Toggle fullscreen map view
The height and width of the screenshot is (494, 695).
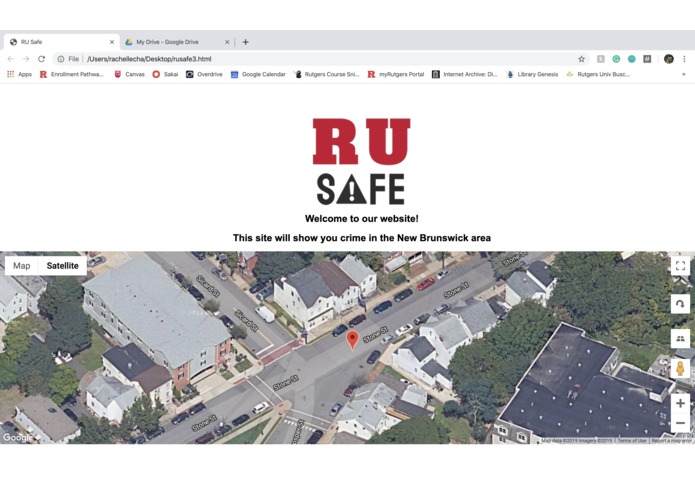coord(680,266)
